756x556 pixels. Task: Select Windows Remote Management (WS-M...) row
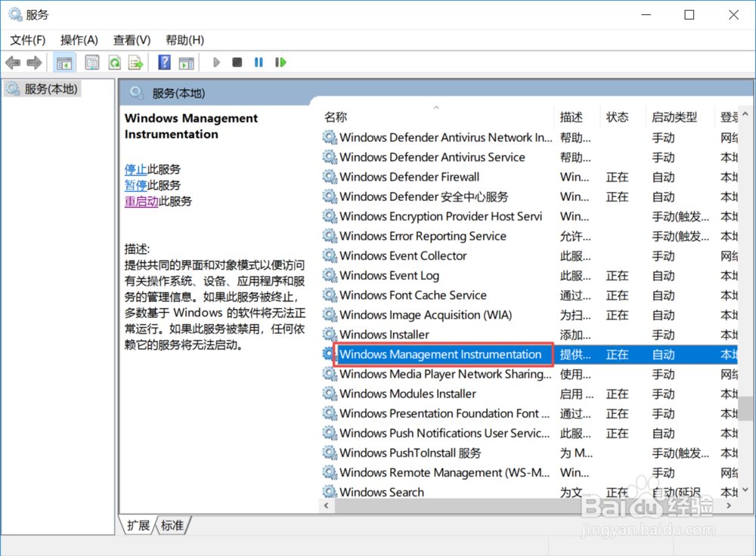[x=529, y=473]
